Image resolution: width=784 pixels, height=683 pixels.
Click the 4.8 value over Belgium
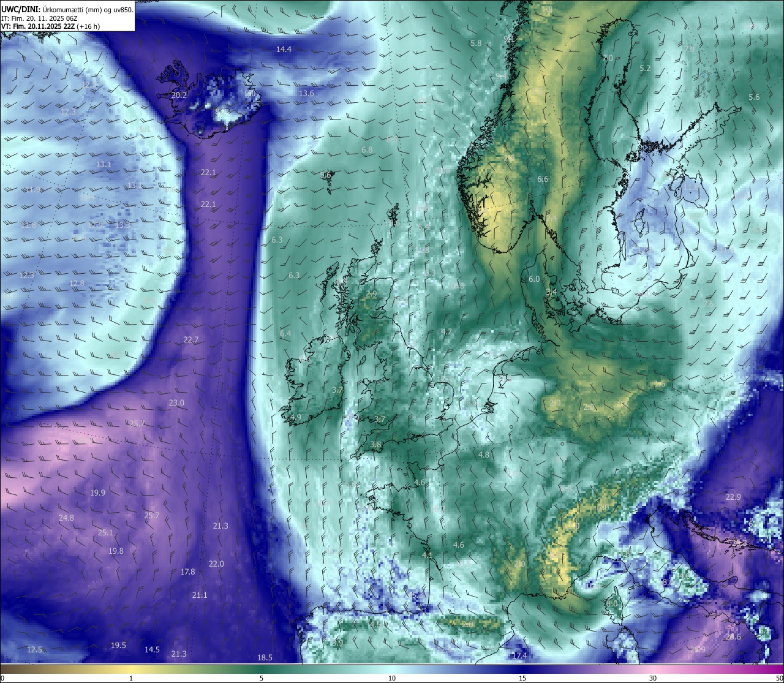pyautogui.click(x=484, y=455)
